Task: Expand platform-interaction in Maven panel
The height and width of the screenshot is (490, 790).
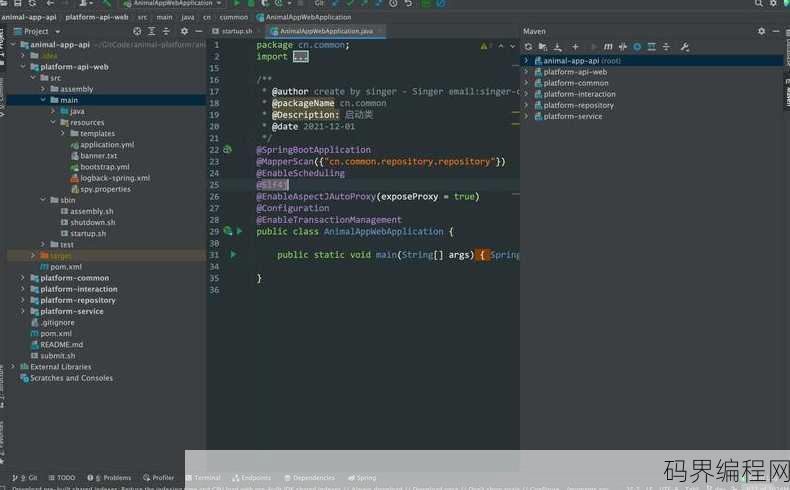Action: (x=526, y=94)
